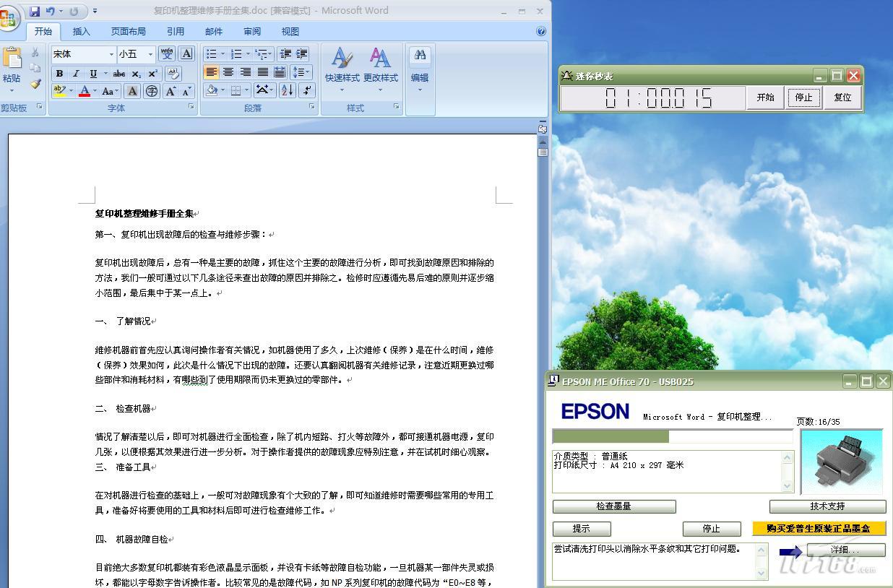893x588 pixels.
Task: Click the Save icon in quick access toolbar
Action: [35, 11]
